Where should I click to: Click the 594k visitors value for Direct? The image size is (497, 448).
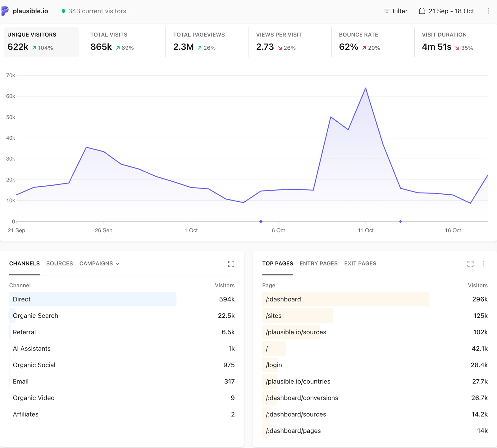(227, 299)
